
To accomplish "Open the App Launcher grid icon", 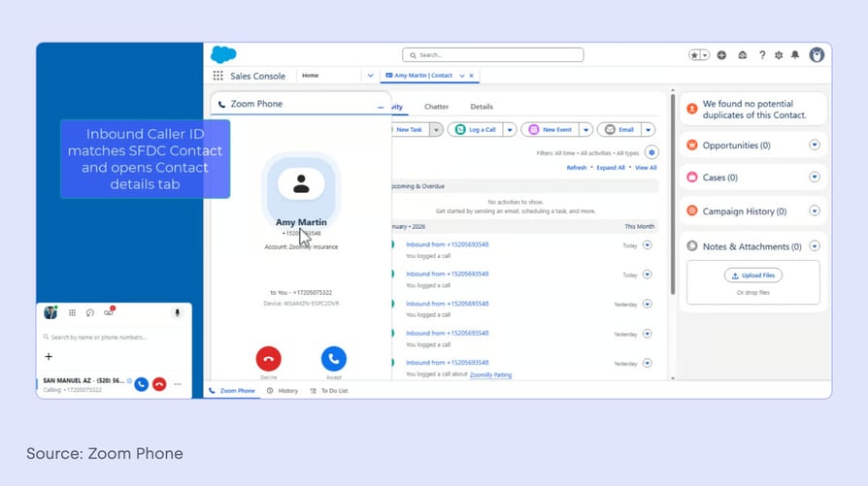I will (x=218, y=76).
